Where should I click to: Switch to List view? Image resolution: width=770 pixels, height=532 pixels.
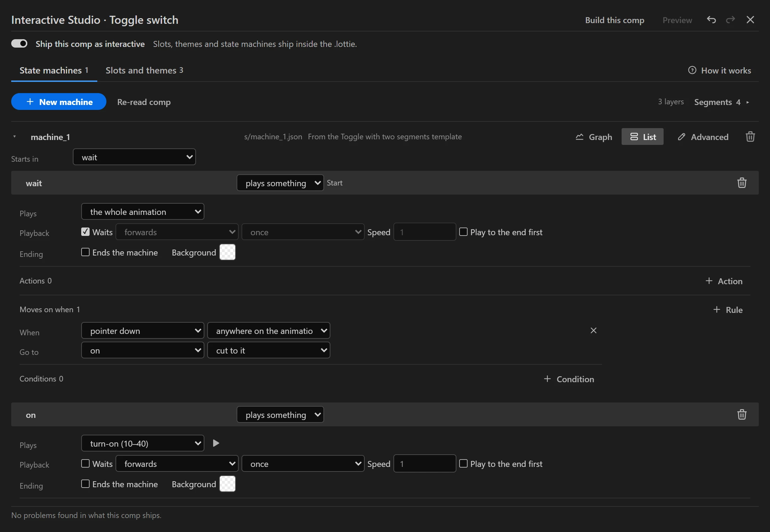click(643, 137)
